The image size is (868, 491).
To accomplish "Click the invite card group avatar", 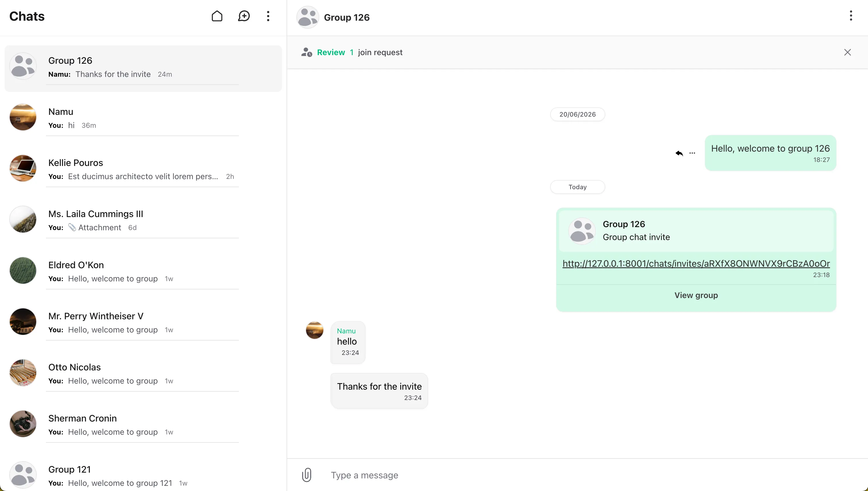I will (x=582, y=231).
